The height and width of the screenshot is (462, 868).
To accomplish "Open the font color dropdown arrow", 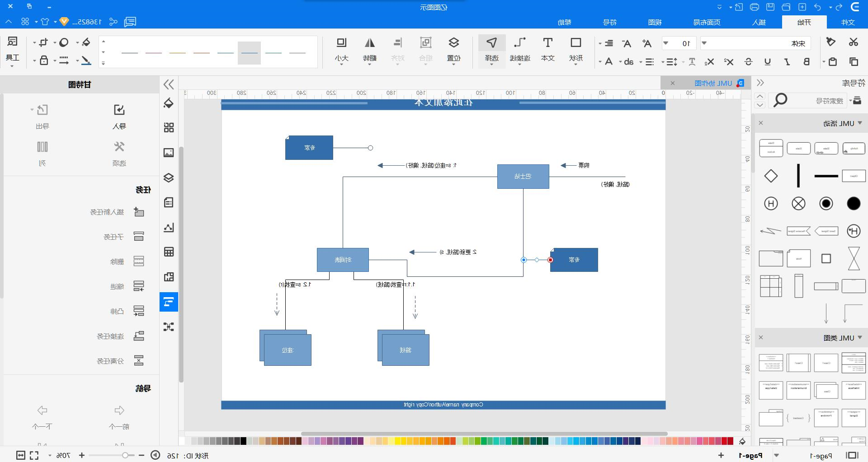I will pos(600,62).
